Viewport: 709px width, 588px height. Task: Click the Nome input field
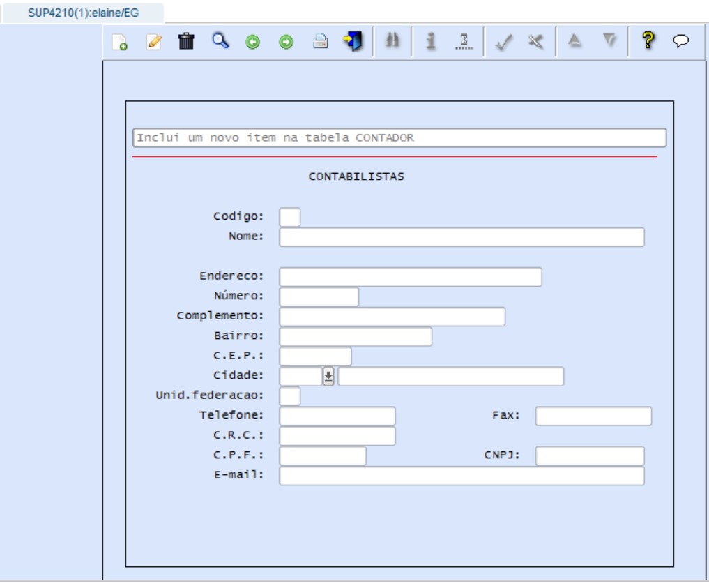pyautogui.click(x=462, y=237)
